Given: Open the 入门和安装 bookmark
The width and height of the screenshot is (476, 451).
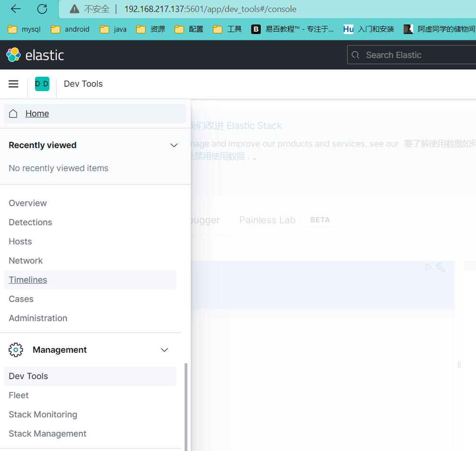Looking at the screenshot, I should coord(369,29).
